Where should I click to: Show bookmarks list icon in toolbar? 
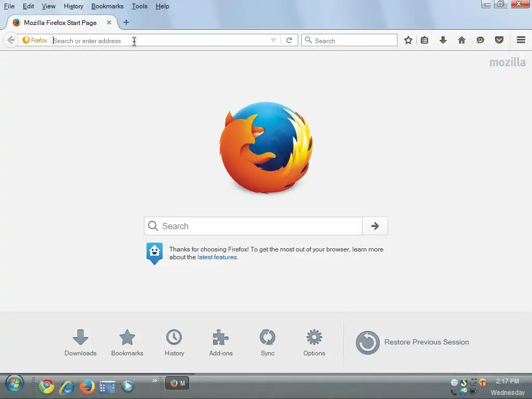pyautogui.click(x=424, y=41)
